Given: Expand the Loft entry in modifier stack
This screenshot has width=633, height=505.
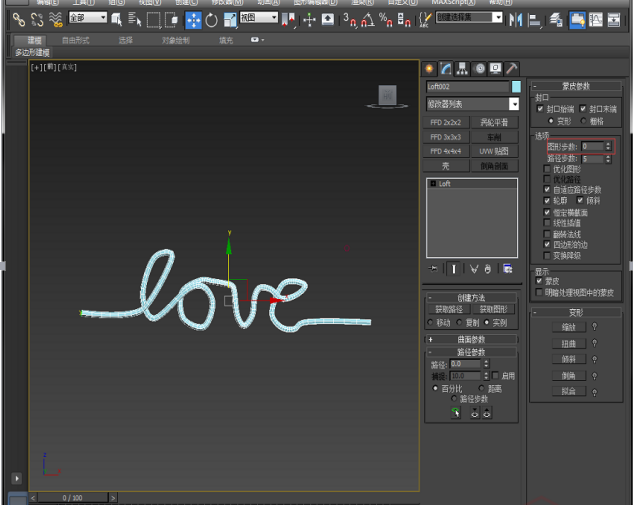Looking at the screenshot, I should pos(433,184).
